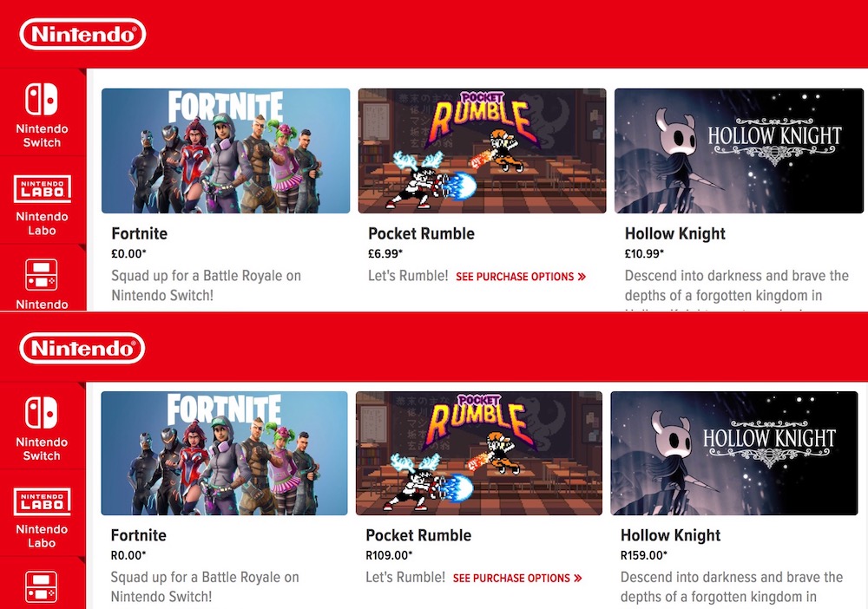Click Hollow Knight title above R159.00 price
Image resolution: width=868 pixels, height=609 pixels.
pyautogui.click(x=670, y=535)
